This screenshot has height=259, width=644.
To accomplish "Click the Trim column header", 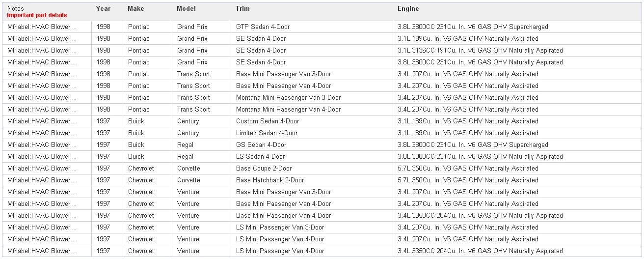I will [x=242, y=9].
